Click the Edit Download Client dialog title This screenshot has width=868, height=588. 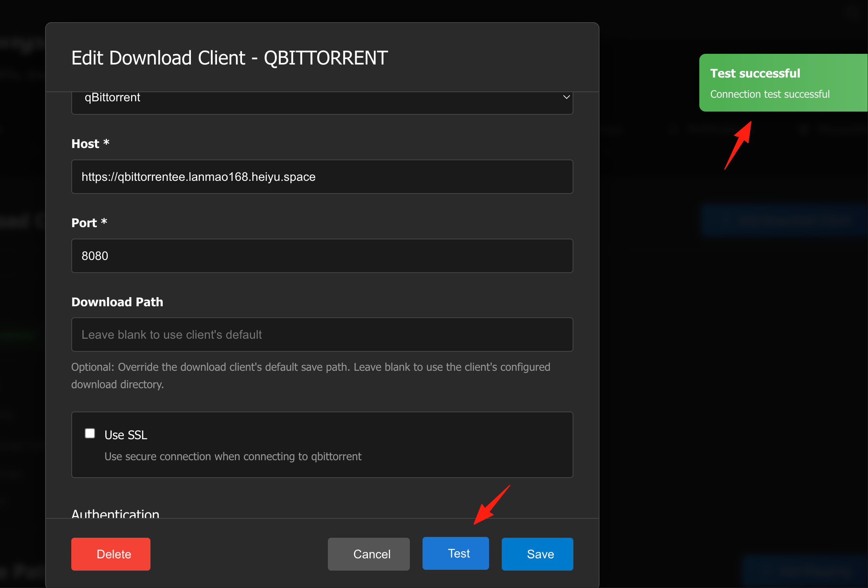(230, 58)
